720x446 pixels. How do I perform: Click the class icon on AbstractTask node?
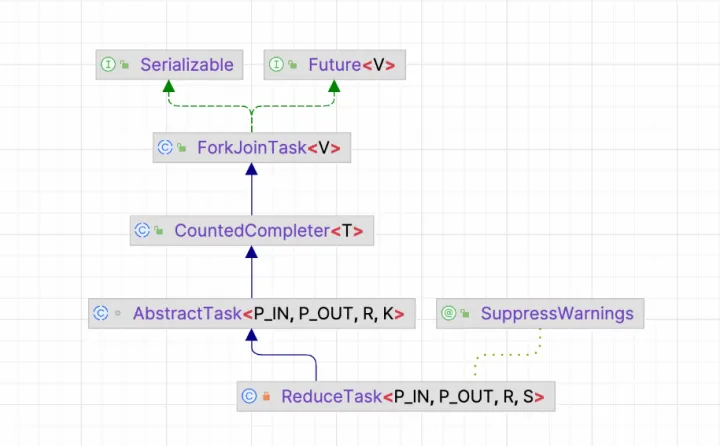click(100, 313)
